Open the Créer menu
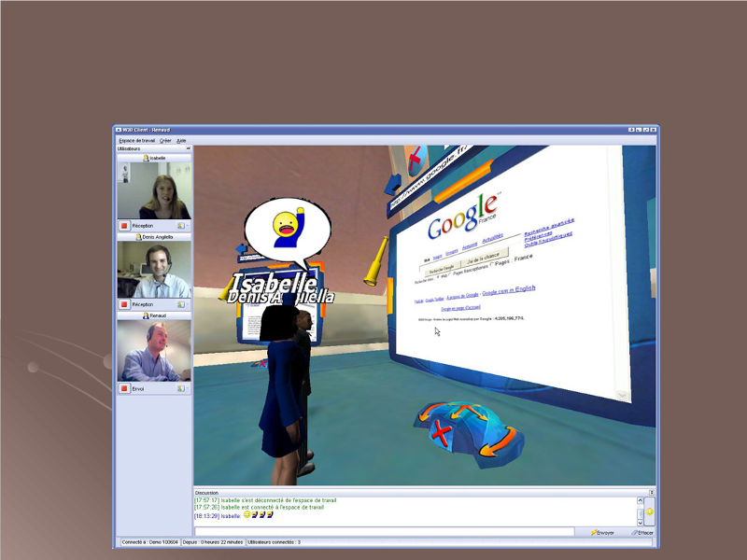Screen dimensions: 747x560 pos(165,140)
